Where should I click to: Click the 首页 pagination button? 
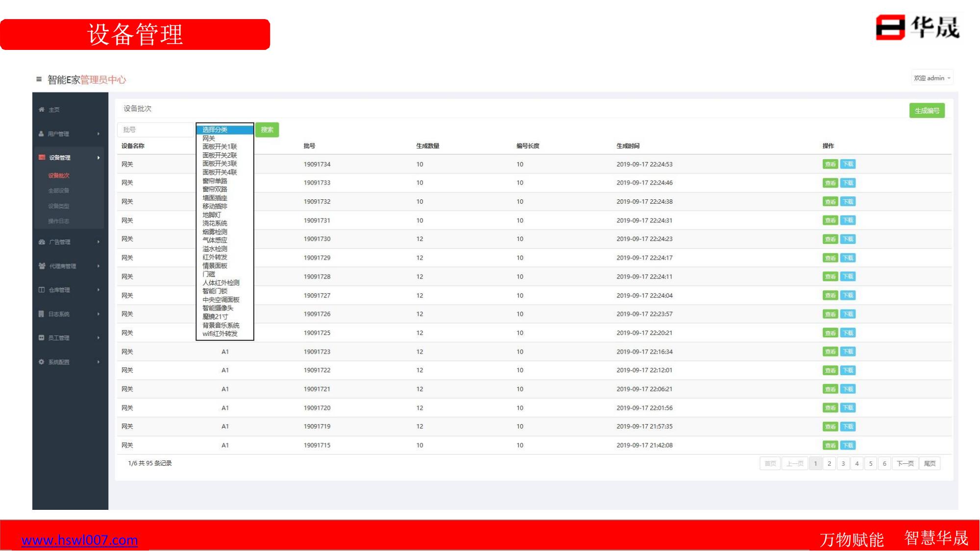(x=770, y=464)
